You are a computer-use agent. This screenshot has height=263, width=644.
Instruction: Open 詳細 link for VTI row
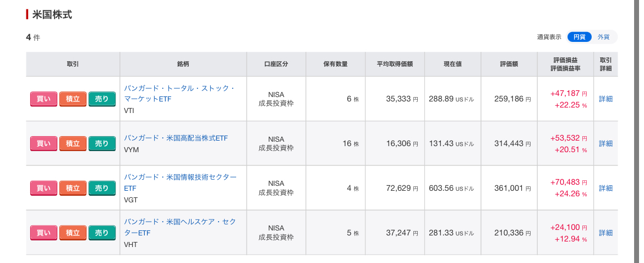605,99
